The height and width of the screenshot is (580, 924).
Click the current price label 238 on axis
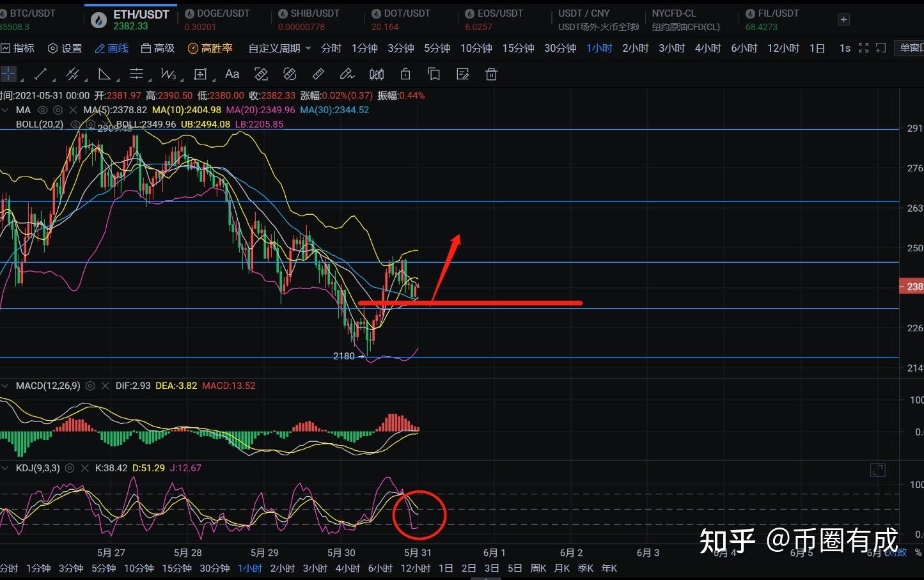coord(911,286)
